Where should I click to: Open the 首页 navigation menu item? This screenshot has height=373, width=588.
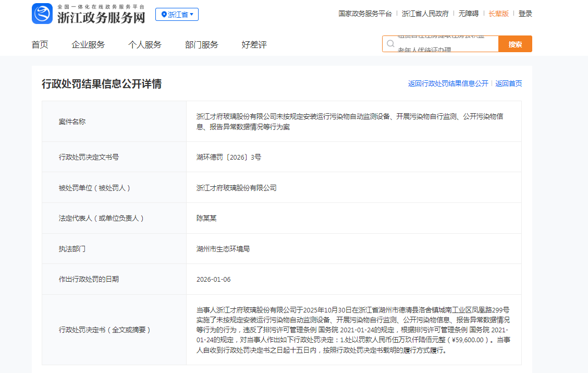pyautogui.click(x=40, y=45)
